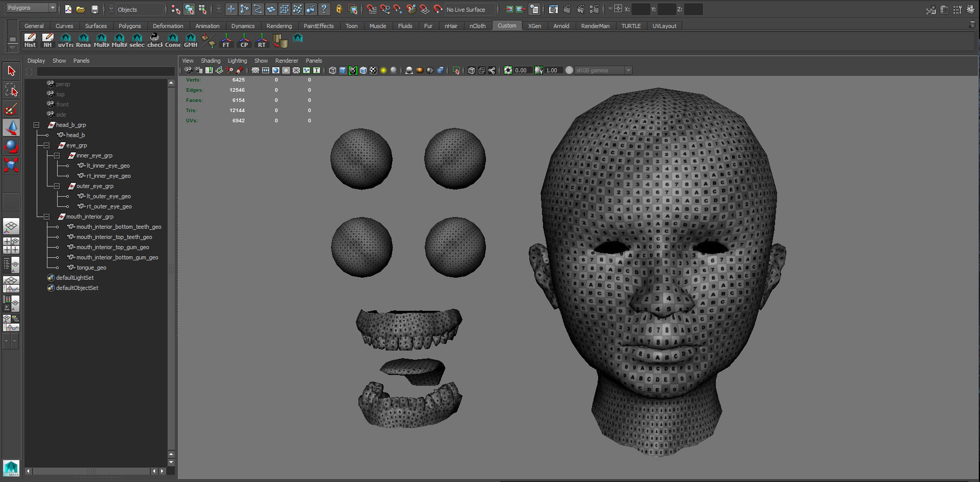
Task: Toggle use all lights yellow sphere
Action: (383, 70)
